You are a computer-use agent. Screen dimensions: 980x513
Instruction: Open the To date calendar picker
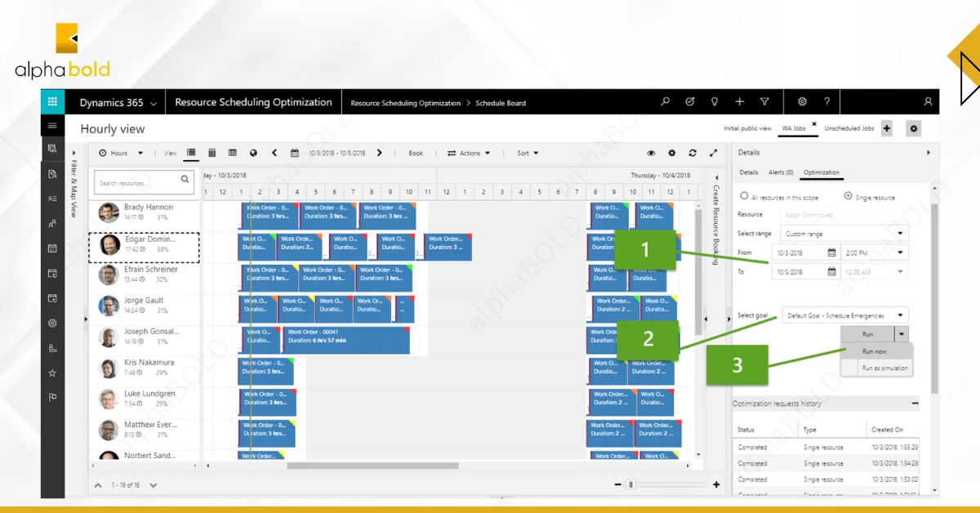point(832,272)
